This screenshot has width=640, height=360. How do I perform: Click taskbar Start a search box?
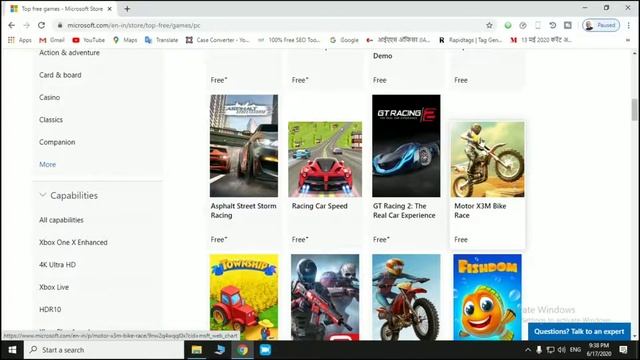point(104,350)
